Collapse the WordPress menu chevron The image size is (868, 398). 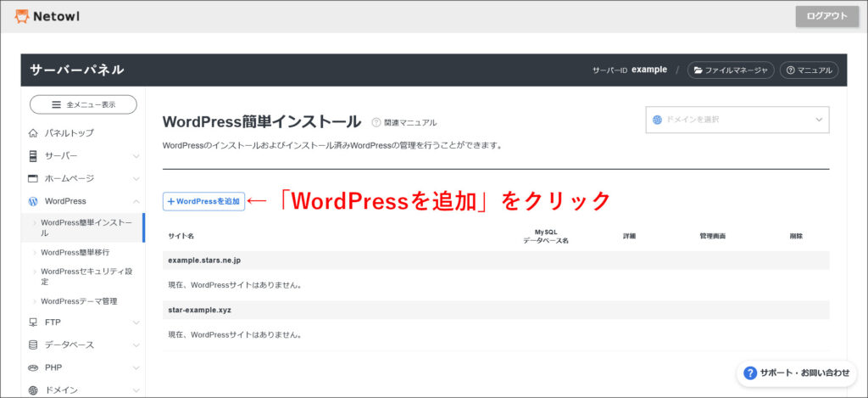tap(136, 201)
